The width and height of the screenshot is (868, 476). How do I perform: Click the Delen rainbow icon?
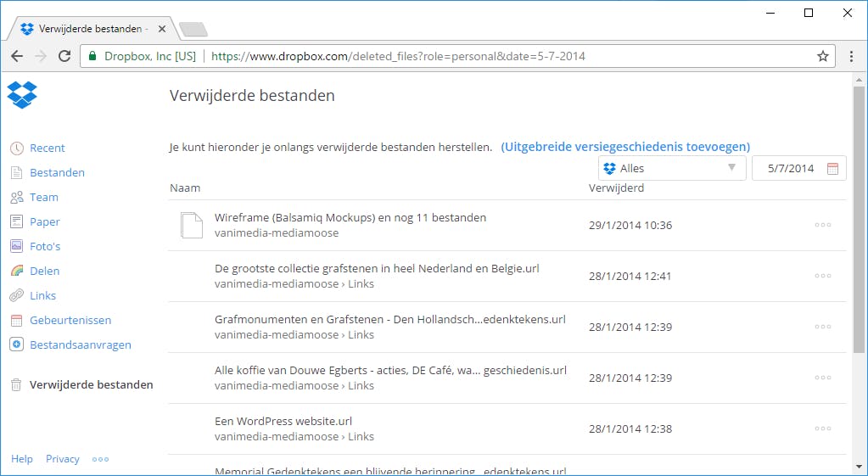tap(17, 271)
